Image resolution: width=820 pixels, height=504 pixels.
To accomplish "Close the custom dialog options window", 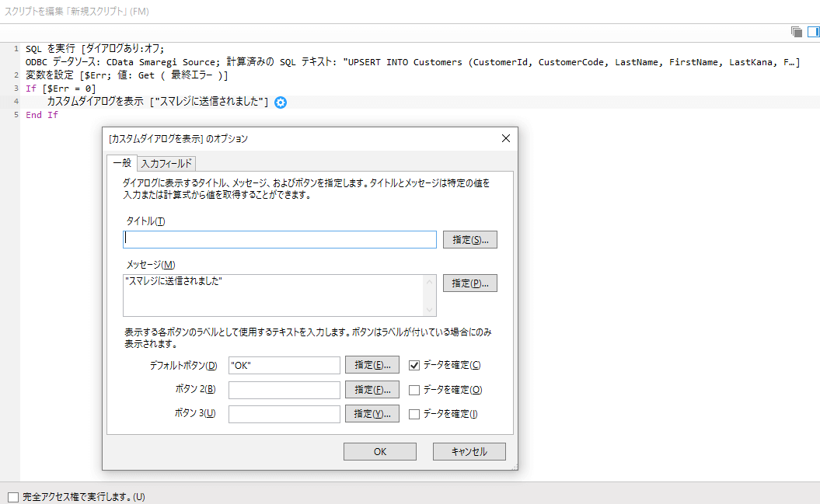I will coord(506,138).
